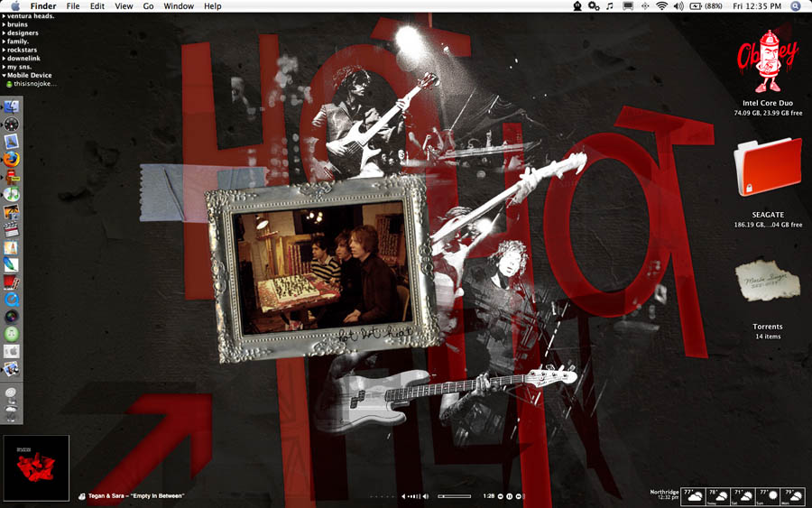Click the first 77° cloudy forecast tile
This screenshot has width=812, height=508.
[x=694, y=496]
